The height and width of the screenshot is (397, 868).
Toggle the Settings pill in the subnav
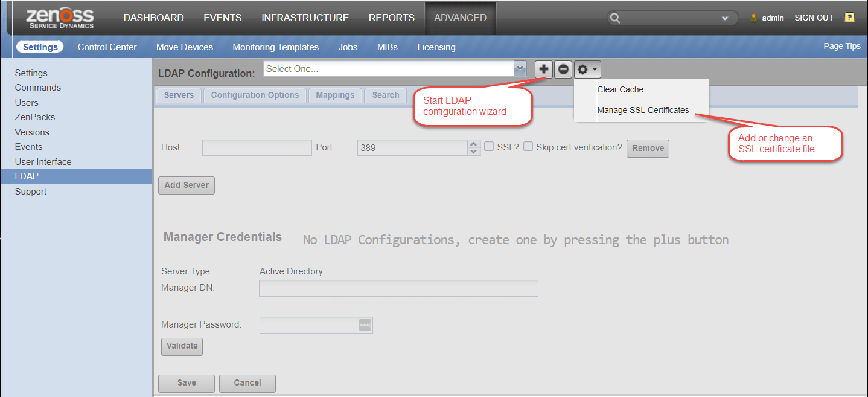40,47
